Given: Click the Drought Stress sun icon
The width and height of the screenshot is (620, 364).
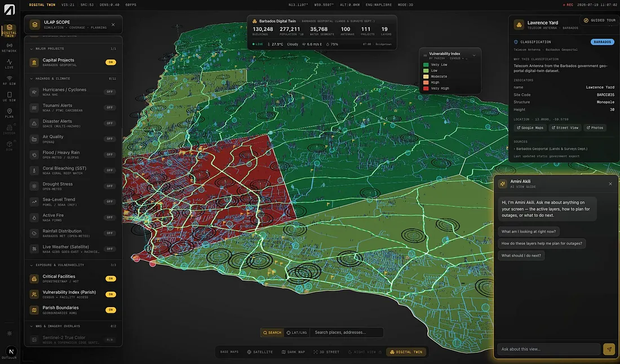Looking at the screenshot, I should point(34,186).
